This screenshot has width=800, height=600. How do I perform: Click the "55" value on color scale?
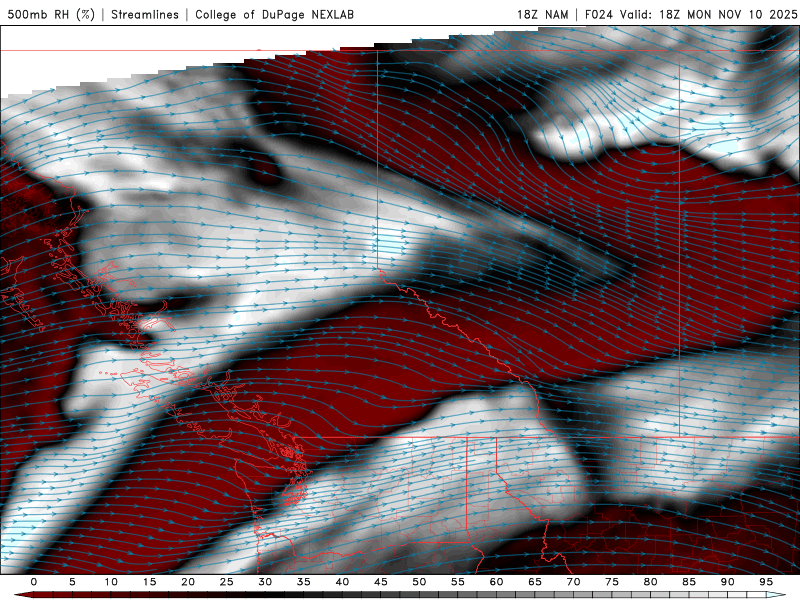458,582
